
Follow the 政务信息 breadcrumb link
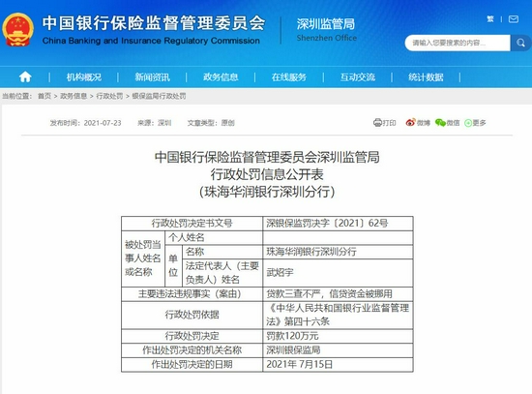(x=74, y=96)
